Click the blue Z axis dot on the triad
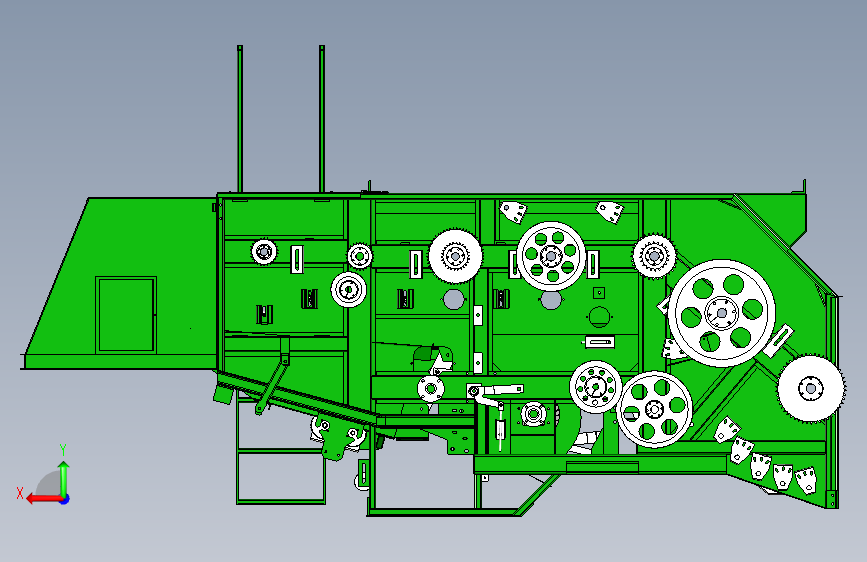The height and width of the screenshot is (562, 867). (65, 499)
